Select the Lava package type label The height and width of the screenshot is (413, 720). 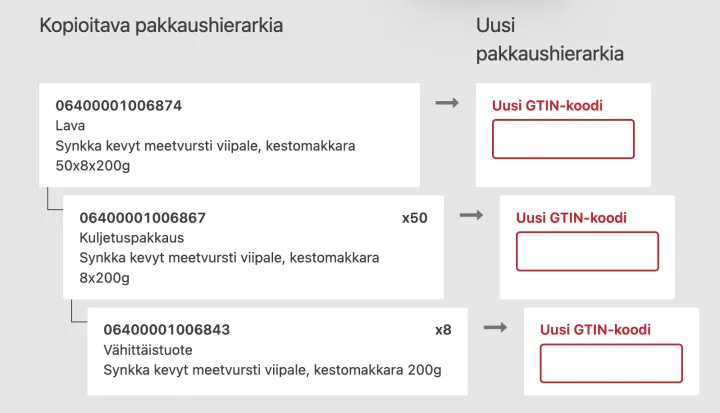pos(70,125)
